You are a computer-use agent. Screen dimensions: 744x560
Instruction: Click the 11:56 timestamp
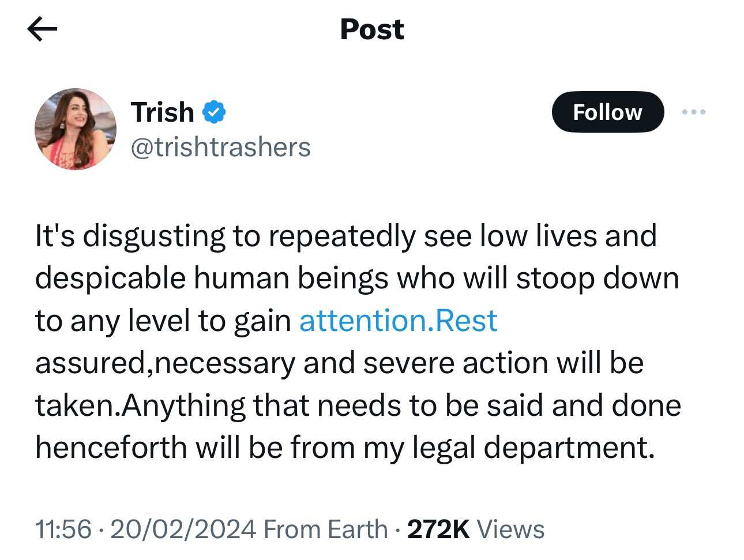point(63,529)
